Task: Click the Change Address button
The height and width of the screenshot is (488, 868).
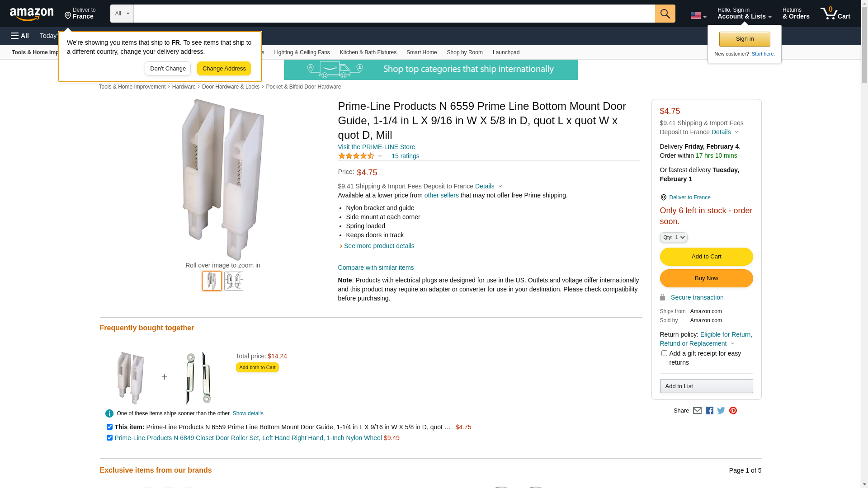Action: tap(224, 69)
